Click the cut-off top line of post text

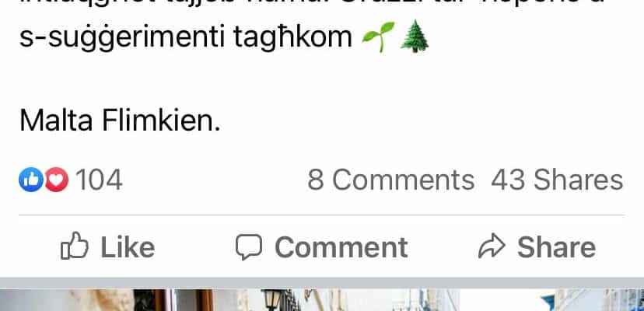click(x=312, y=5)
